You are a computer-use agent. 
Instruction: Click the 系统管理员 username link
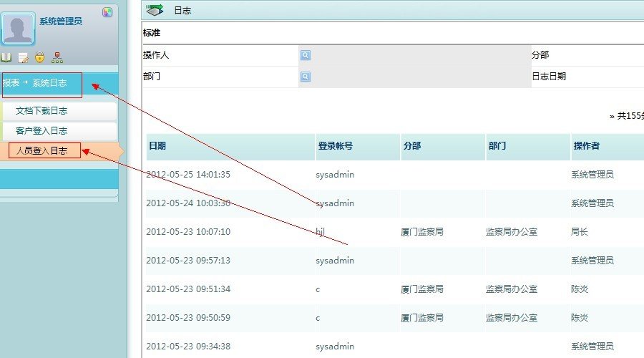[x=61, y=21]
